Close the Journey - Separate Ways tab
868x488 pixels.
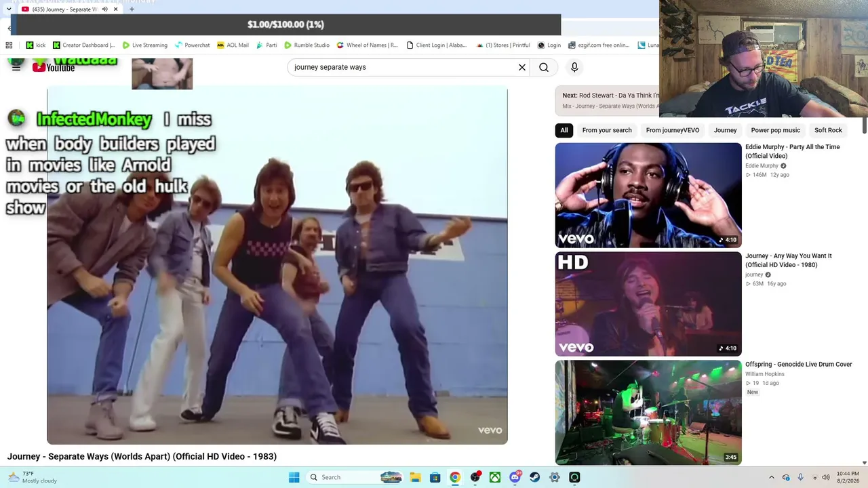116,9
